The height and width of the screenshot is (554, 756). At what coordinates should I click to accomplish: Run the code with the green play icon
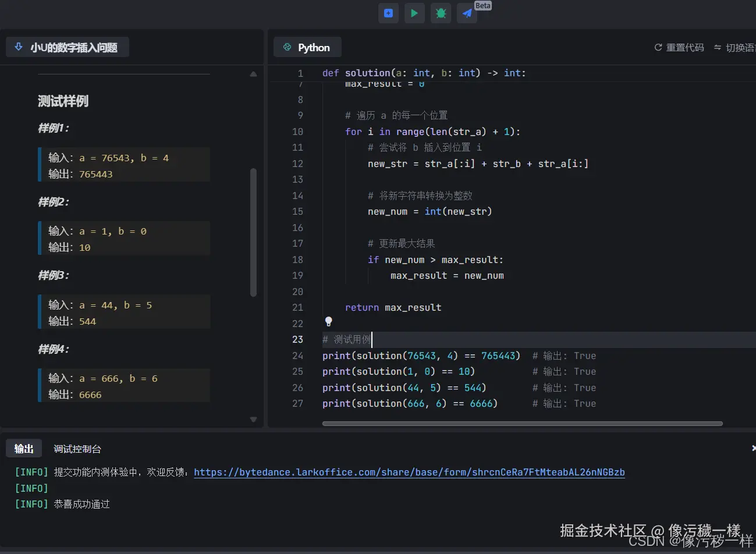point(414,13)
